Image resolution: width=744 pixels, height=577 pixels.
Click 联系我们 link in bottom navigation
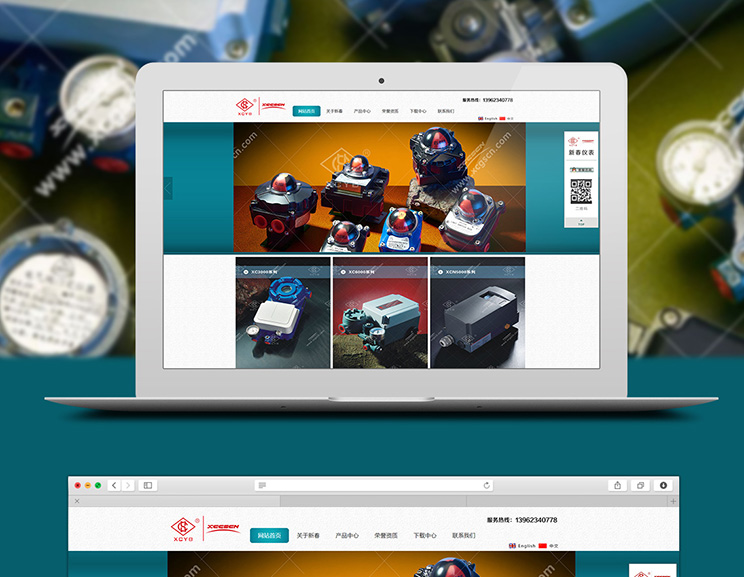pyautogui.click(x=464, y=536)
